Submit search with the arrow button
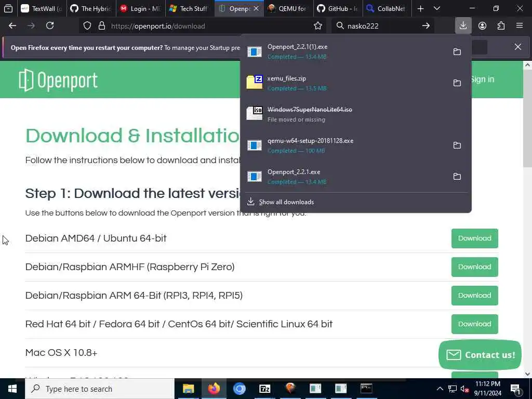Viewport: 532px width, 399px height. (426, 26)
